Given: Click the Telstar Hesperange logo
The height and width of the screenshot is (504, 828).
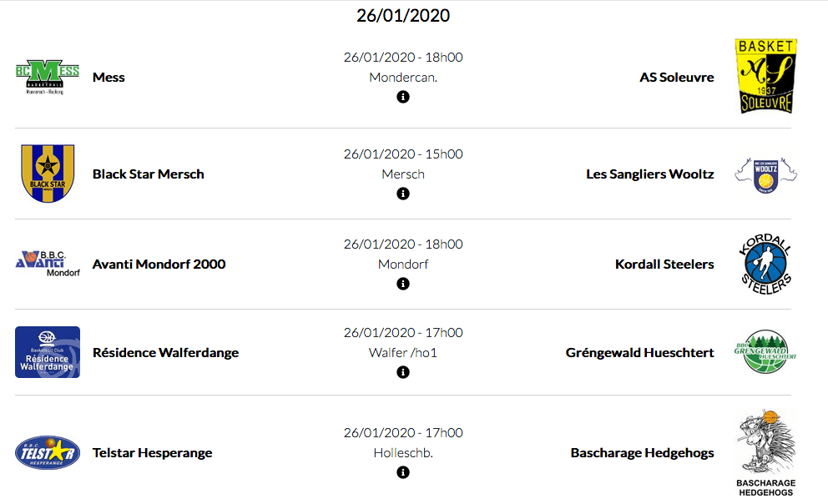Looking at the screenshot, I should pos(47,453).
